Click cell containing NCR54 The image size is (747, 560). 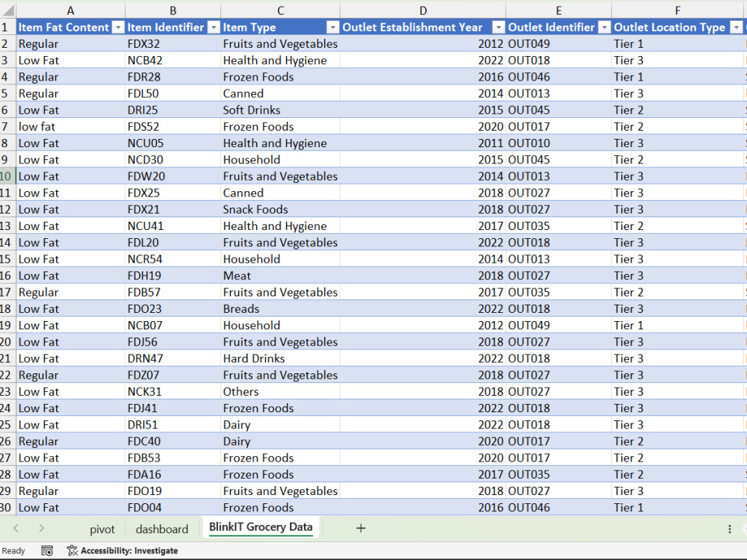click(173, 259)
